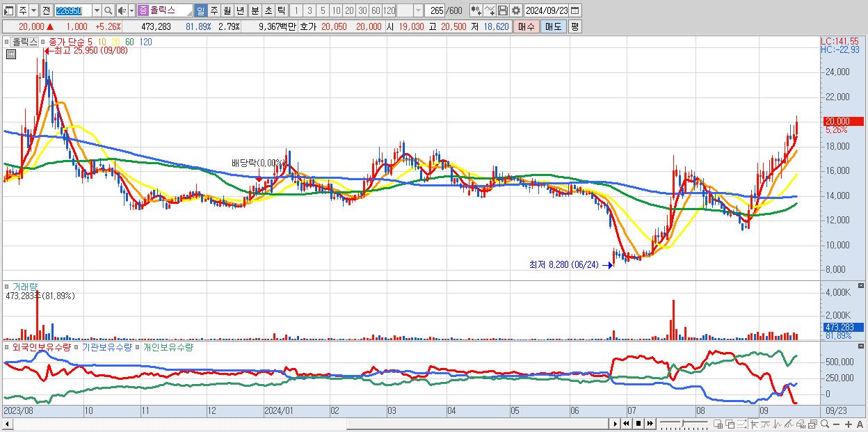
Task: Click the grid table icon below 올릭스 label
Action: 10,53
